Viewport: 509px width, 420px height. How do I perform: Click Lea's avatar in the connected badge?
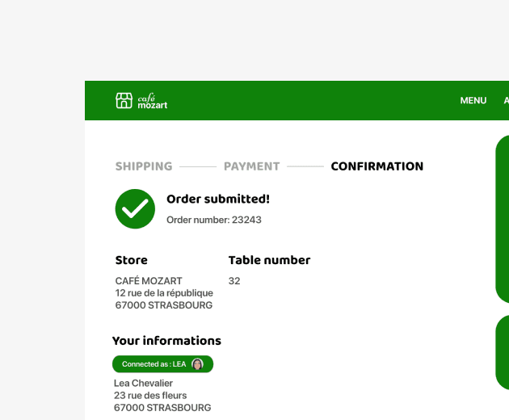[197, 364]
